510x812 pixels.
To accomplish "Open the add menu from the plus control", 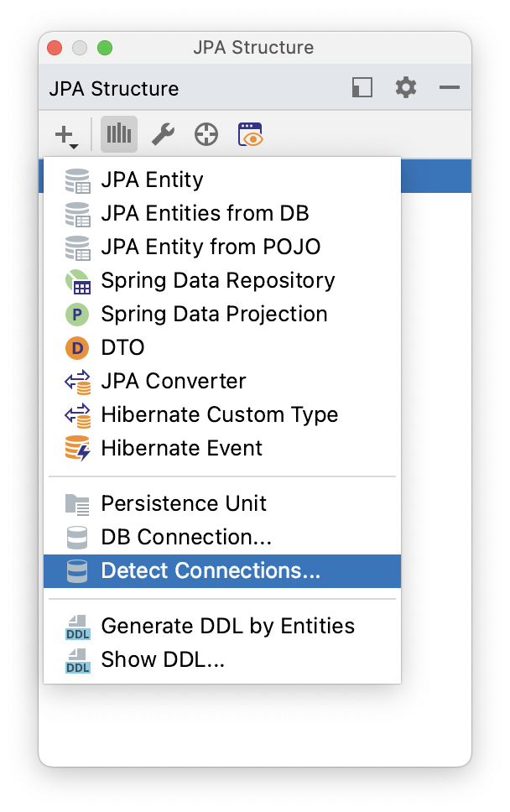I will point(63,133).
